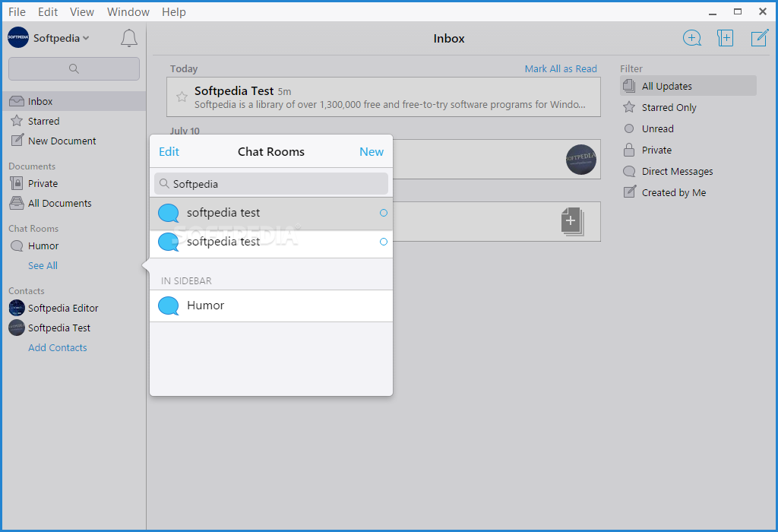The height and width of the screenshot is (532, 778).
Task: Click the Direct Messages bubble icon
Action: tap(629, 171)
